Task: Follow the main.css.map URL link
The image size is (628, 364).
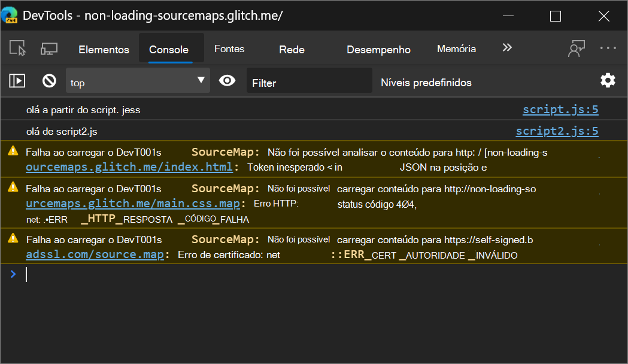Action: pos(133,204)
